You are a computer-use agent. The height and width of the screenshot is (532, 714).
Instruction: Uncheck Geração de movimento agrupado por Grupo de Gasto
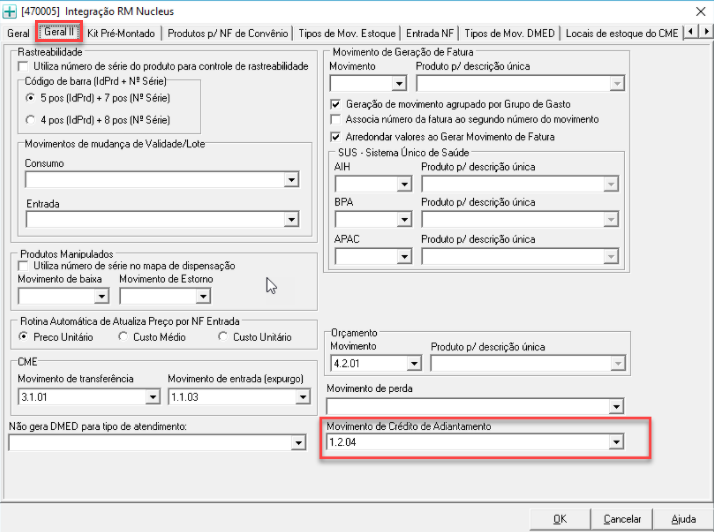tap(336, 104)
